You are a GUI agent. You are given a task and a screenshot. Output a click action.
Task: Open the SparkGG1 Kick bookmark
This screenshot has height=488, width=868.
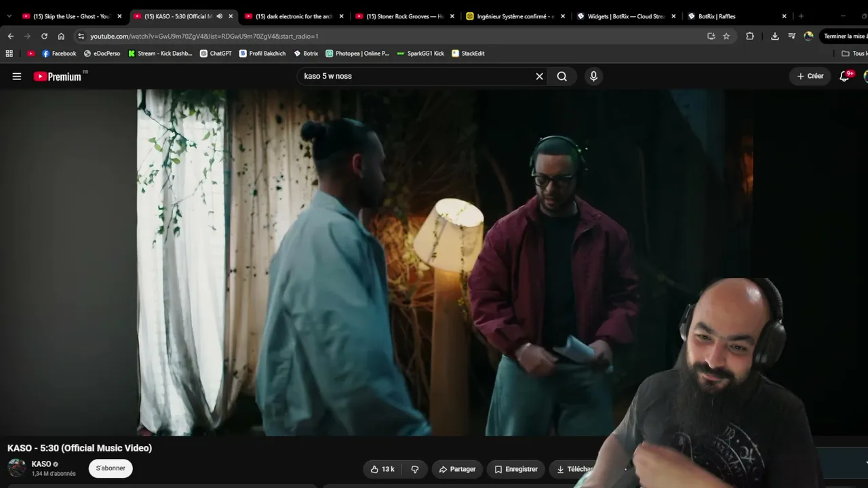pos(420,54)
